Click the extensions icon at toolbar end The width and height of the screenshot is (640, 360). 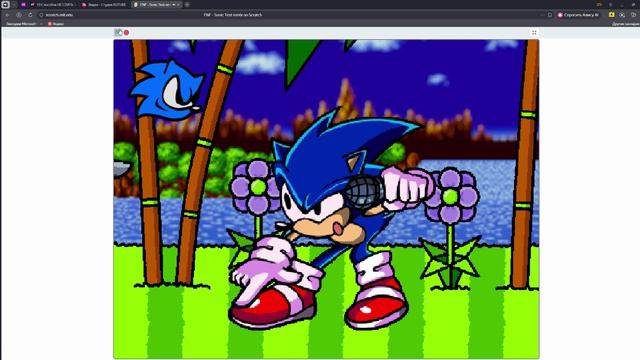pos(633,15)
